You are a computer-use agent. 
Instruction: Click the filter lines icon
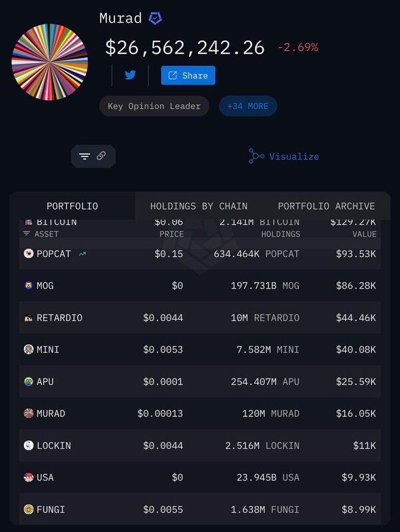85,156
